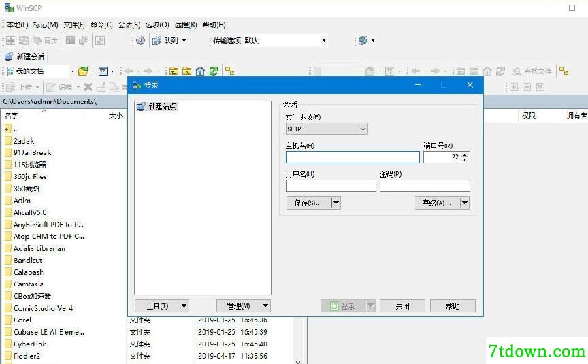Image resolution: width=588 pixels, height=364 pixels.
Task: Open the Mark (标记) menu
Action: [46, 24]
